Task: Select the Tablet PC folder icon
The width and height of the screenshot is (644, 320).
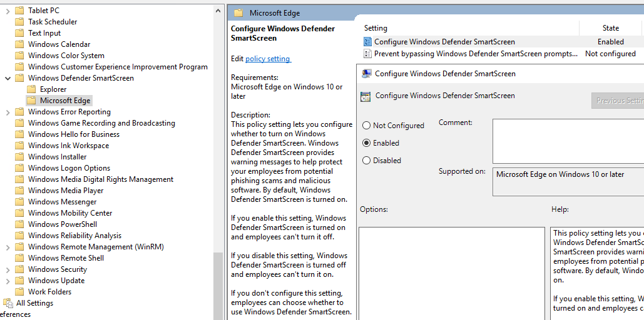Action: pyautogui.click(x=19, y=10)
